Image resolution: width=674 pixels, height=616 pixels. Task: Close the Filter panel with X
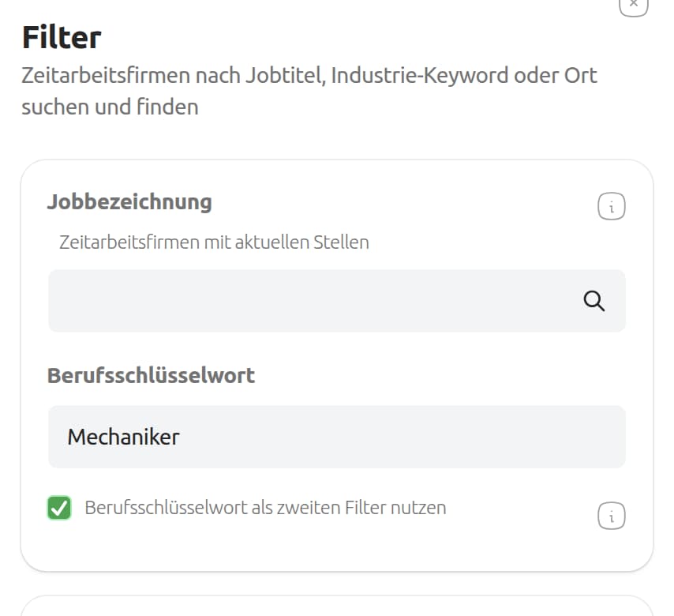point(633,4)
